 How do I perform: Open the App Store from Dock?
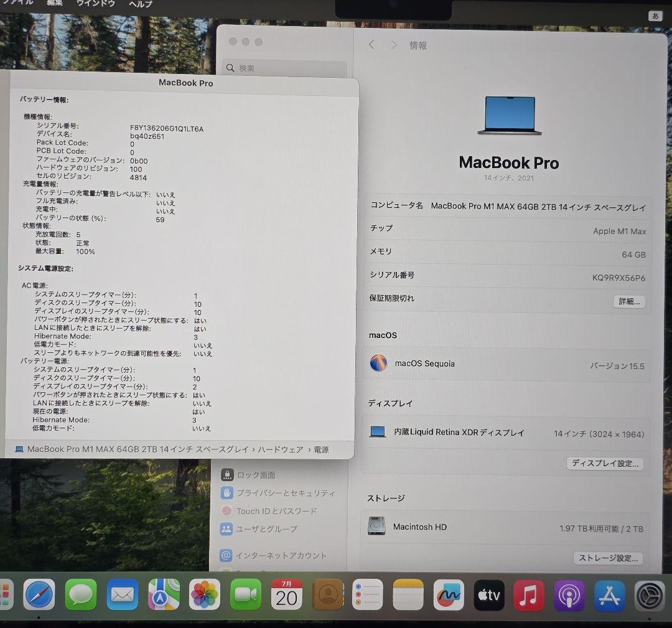(x=609, y=594)
